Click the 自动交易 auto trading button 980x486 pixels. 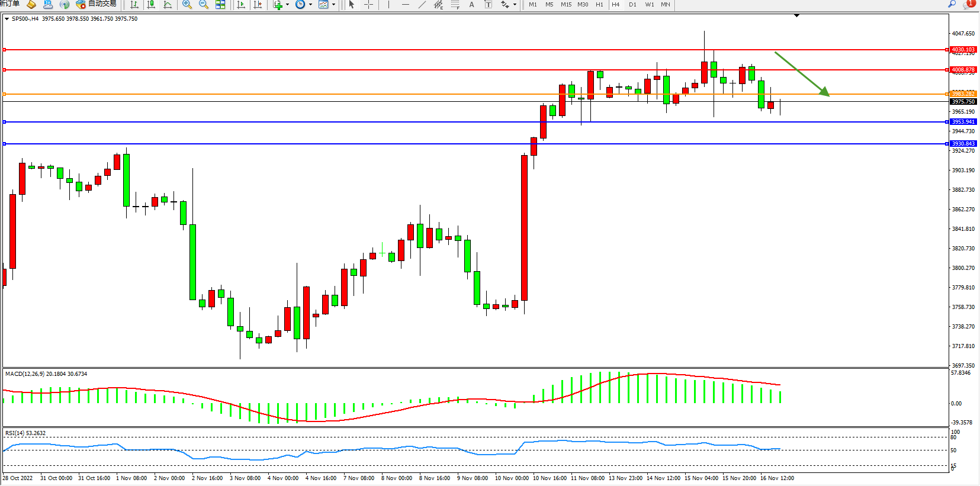click(97, 4)
